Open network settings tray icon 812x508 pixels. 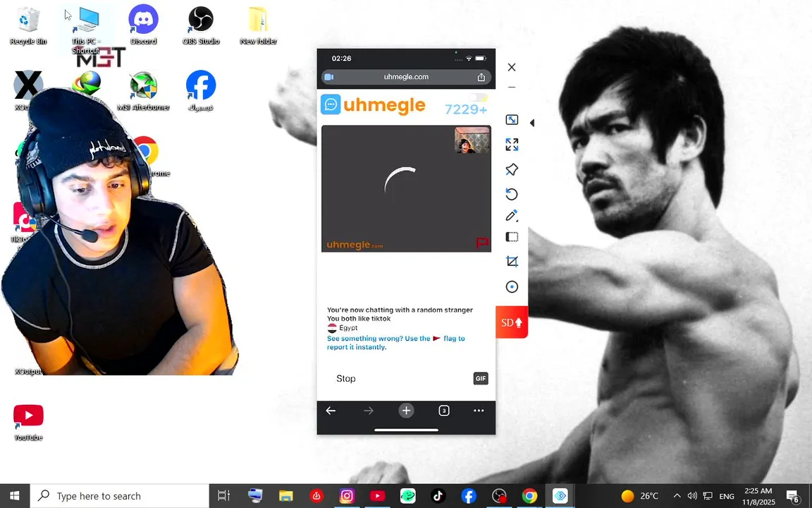[708, 496]
